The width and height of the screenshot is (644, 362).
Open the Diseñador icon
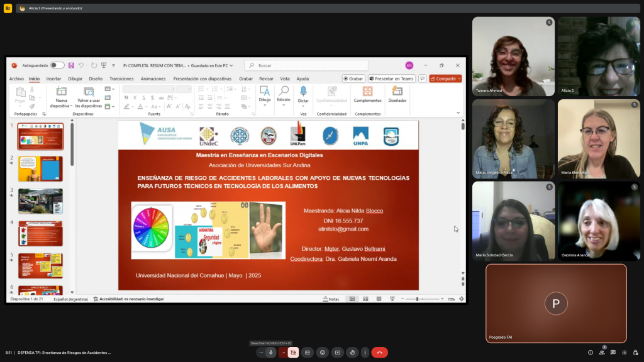(397, 90)
